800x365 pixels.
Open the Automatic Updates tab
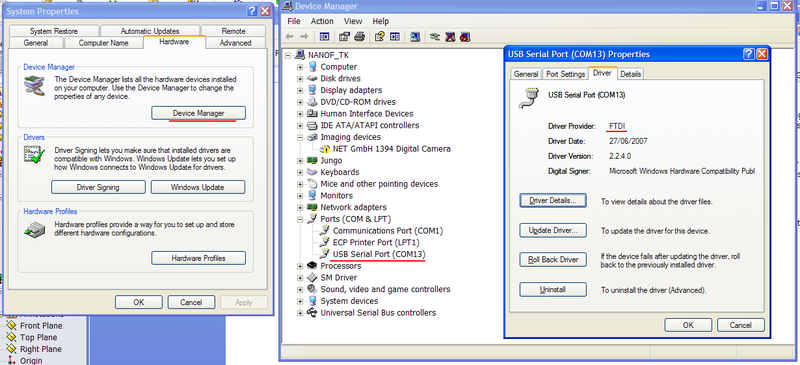(150, 31)
